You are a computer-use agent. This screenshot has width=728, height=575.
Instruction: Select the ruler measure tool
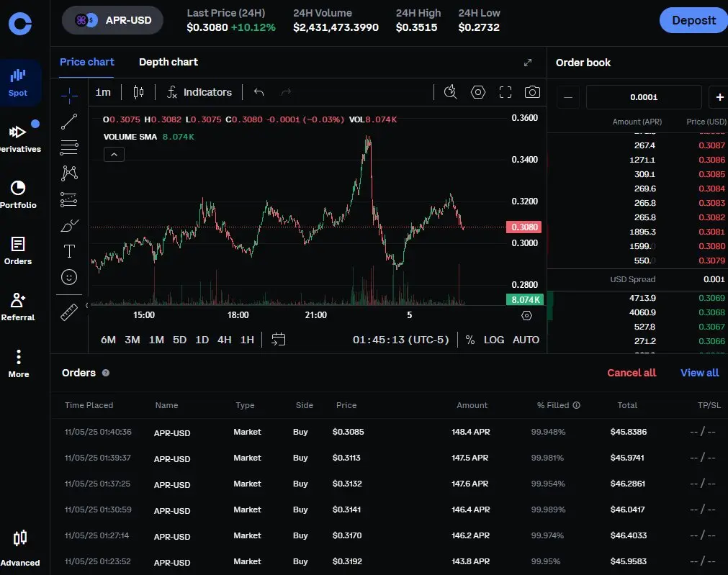point(69,312)
